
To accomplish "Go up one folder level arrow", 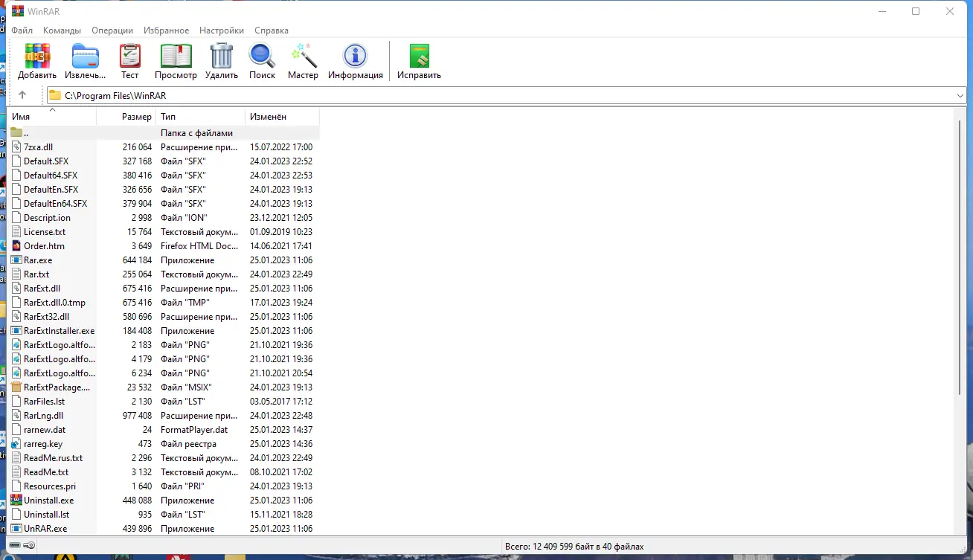I will click(22, 95).
